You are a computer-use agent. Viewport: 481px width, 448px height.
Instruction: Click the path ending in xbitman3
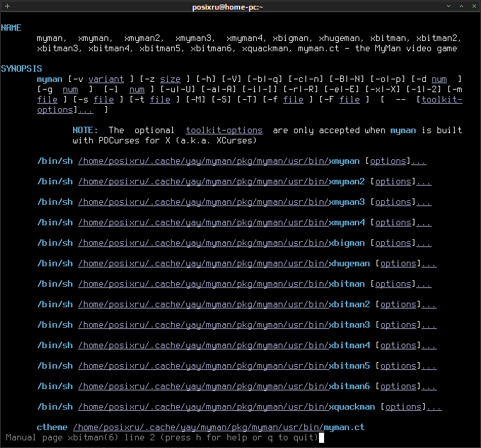point(224,325)
